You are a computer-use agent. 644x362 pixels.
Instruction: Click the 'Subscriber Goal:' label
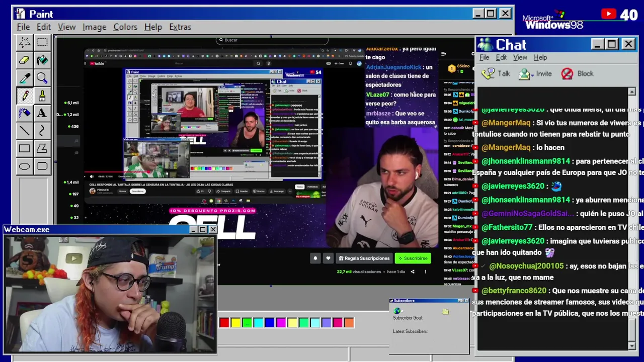408,318
